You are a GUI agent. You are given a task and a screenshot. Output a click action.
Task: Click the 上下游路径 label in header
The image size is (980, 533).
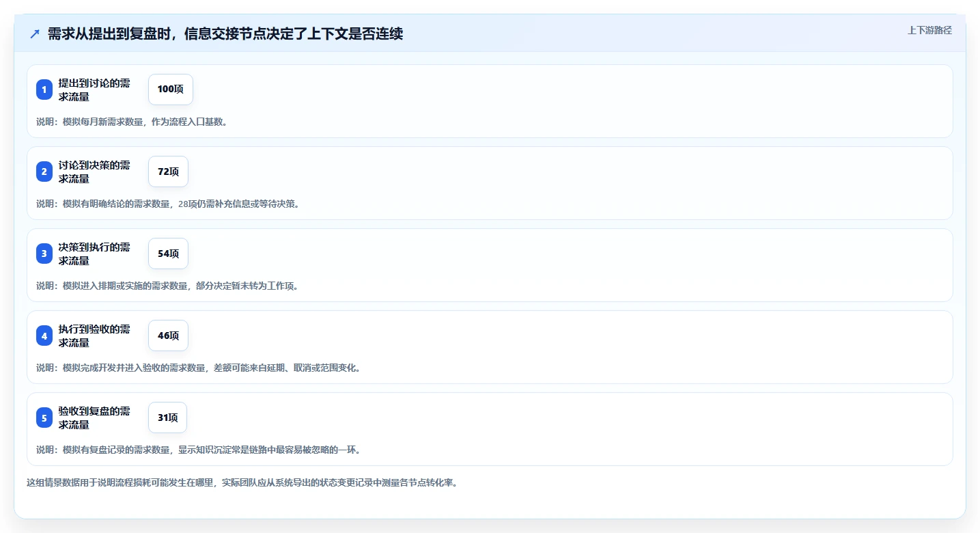click(x=929, y=30)
